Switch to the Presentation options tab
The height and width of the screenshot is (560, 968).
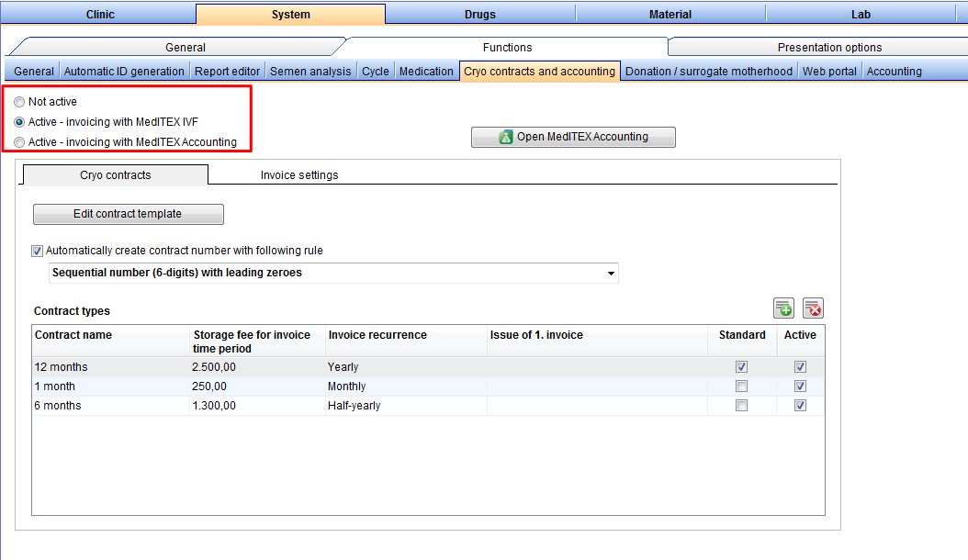(x=829, y=48)
